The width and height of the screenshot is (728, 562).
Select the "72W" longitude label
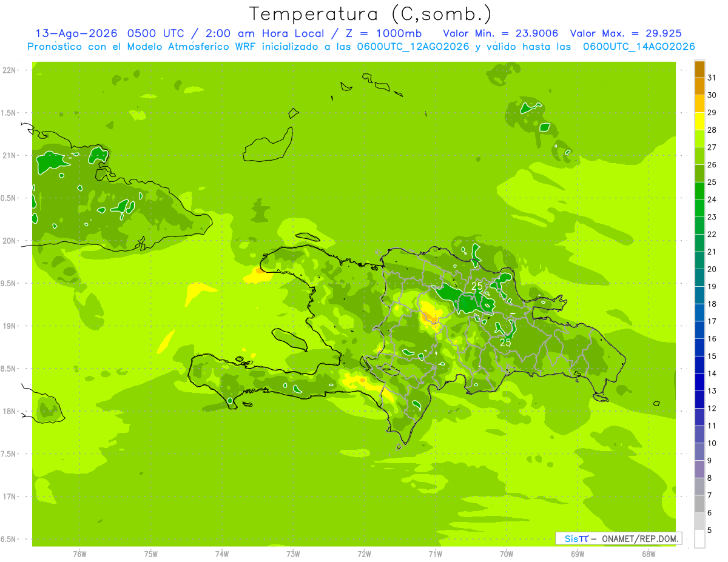(x=364, y=554)
